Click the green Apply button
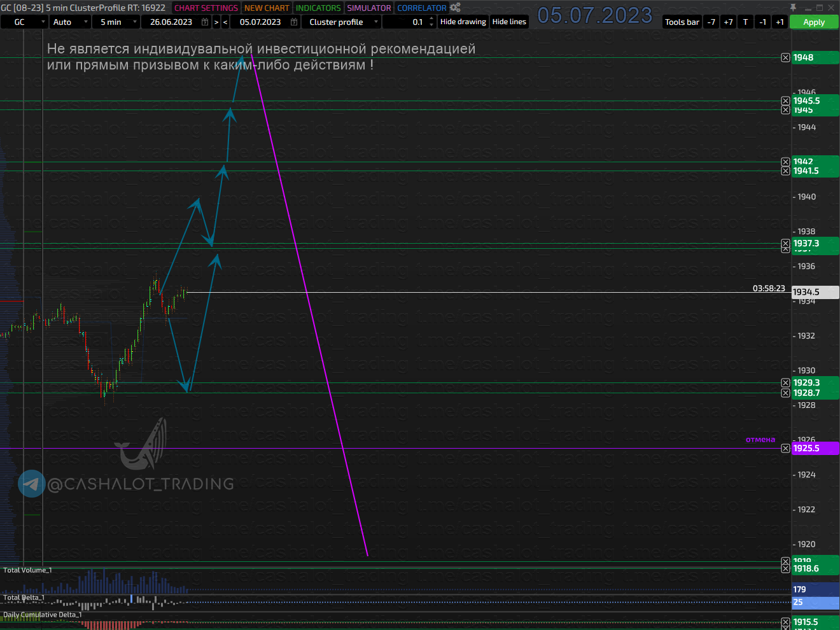 tap(814, 22)
